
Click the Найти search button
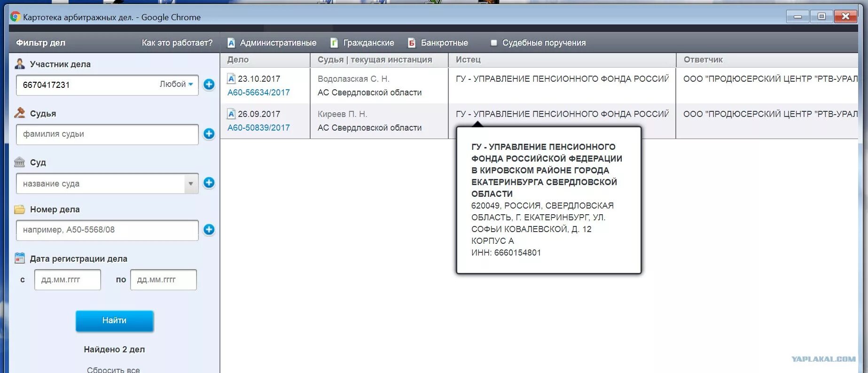[115, 321]
